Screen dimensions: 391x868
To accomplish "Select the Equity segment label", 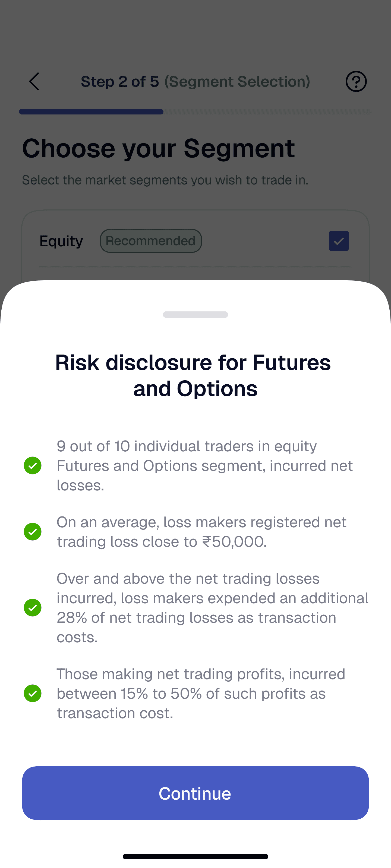I will coord(61,241).
